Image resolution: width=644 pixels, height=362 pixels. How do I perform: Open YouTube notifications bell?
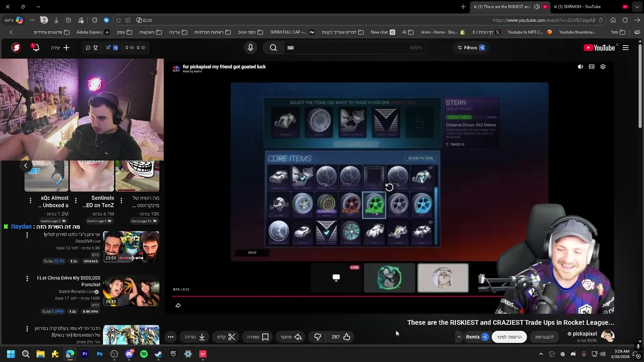coord(35,48)
